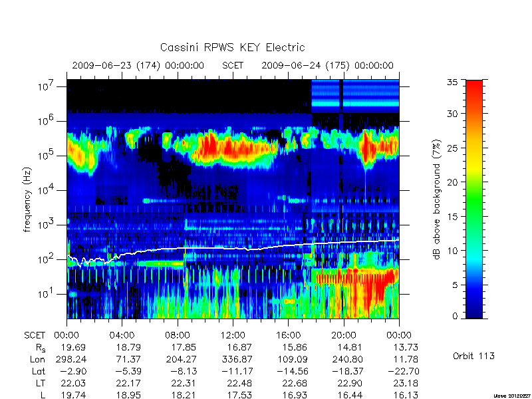Click the L row label
This screenshot has width=532, height=399.
[x=43, y=395]
